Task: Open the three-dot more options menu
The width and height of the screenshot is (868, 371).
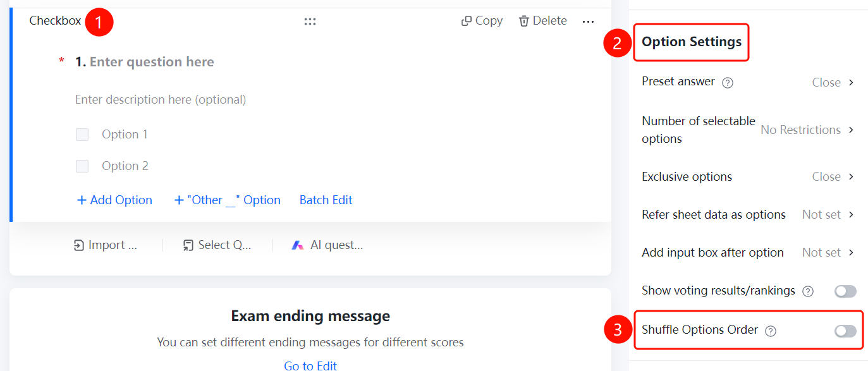Action: pyautogui.click(x=589, y=21)
